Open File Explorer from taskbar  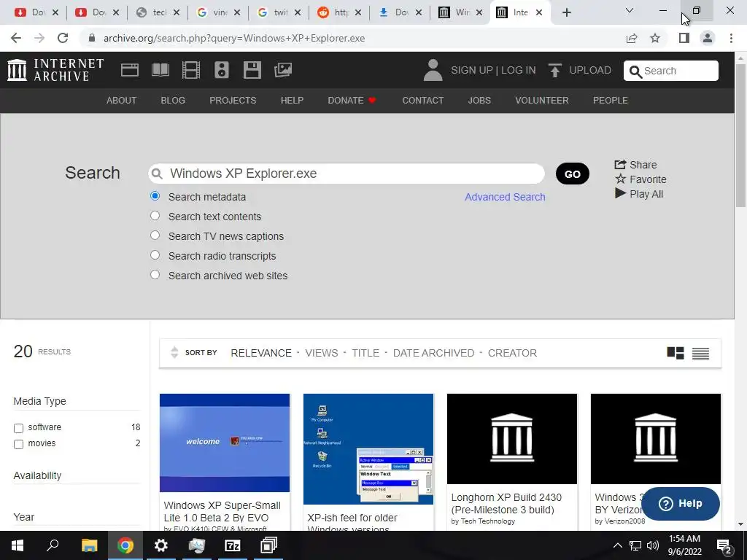(89, 545)
